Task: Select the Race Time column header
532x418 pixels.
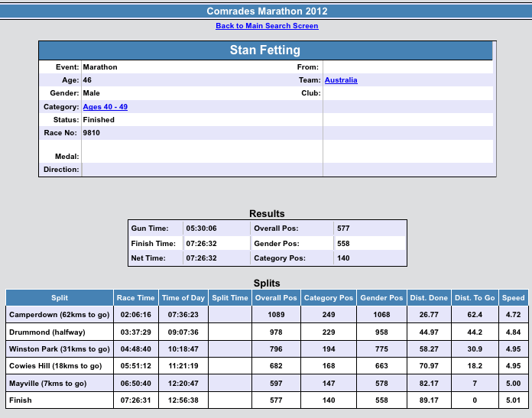Action: [x=135, y=298]
